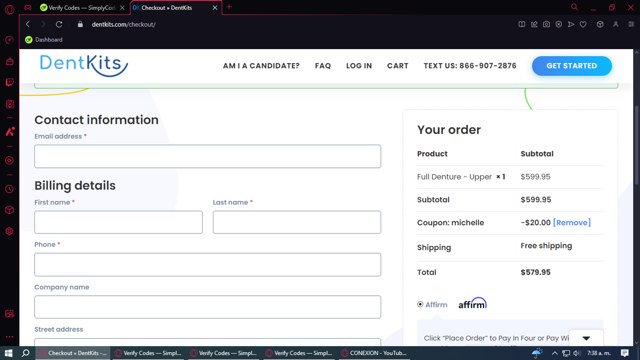Open the weather umbrella tray icon

coord(537,353)
